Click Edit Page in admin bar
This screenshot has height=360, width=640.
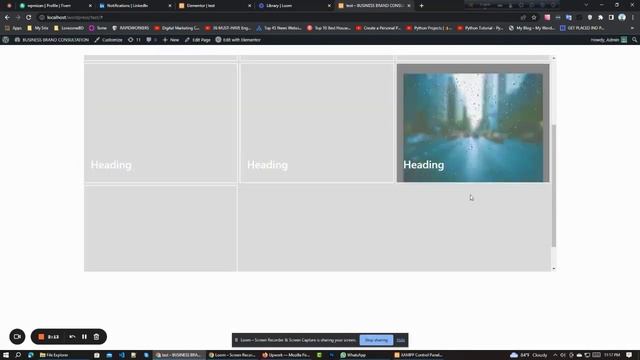tap(198, 40)
